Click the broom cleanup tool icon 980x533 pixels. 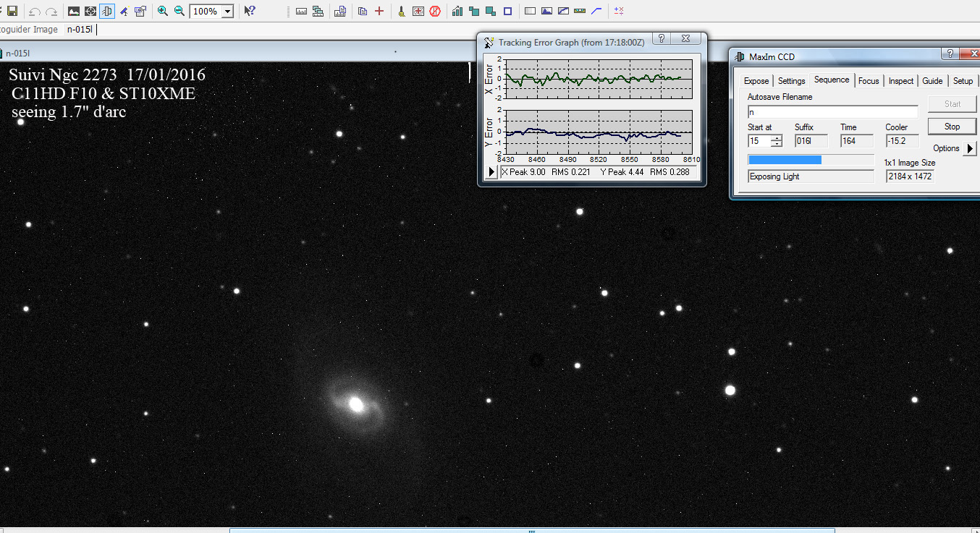point(401,12)
